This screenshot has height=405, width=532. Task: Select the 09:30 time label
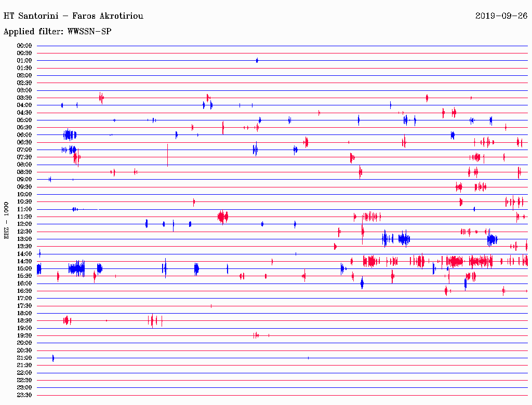(24, 187)
